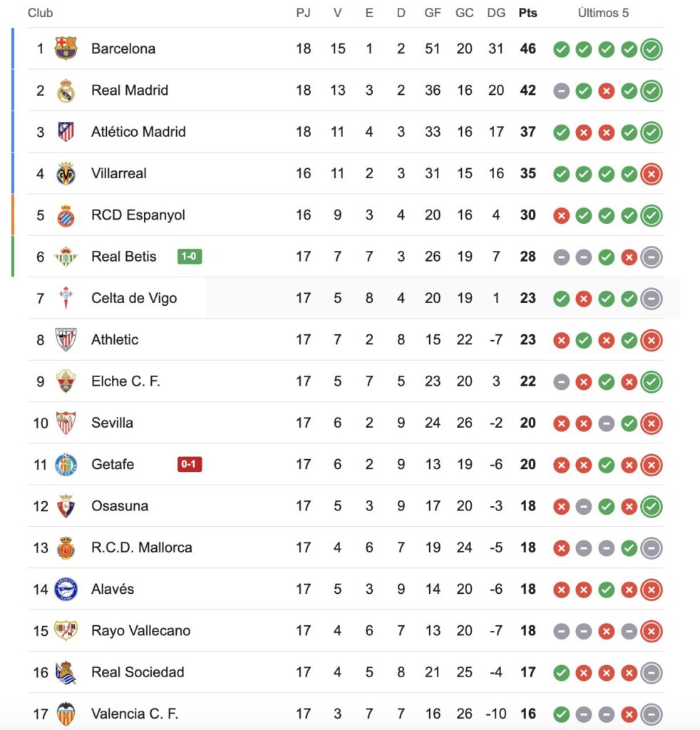Select the Pts column header
The height and width of the screenshot is (730, 700).
527,13
